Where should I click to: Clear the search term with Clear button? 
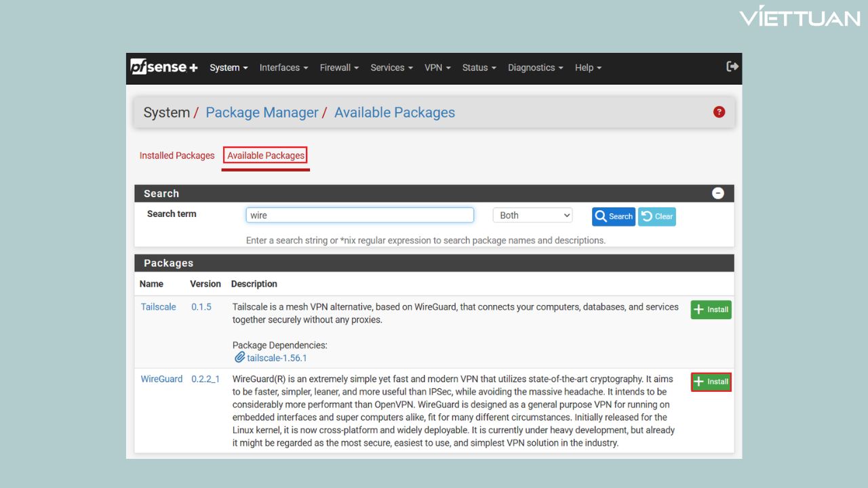pos(656,216)
